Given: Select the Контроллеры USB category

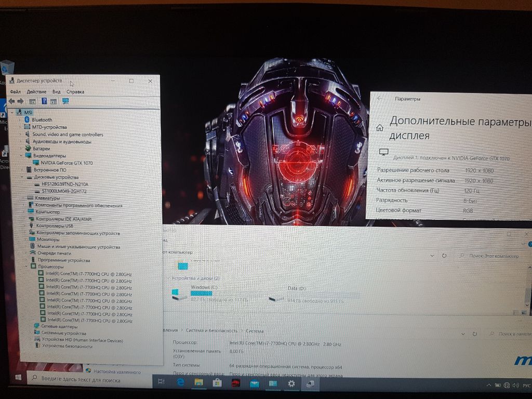Looking at the screenshot, I should pos(55,225).
